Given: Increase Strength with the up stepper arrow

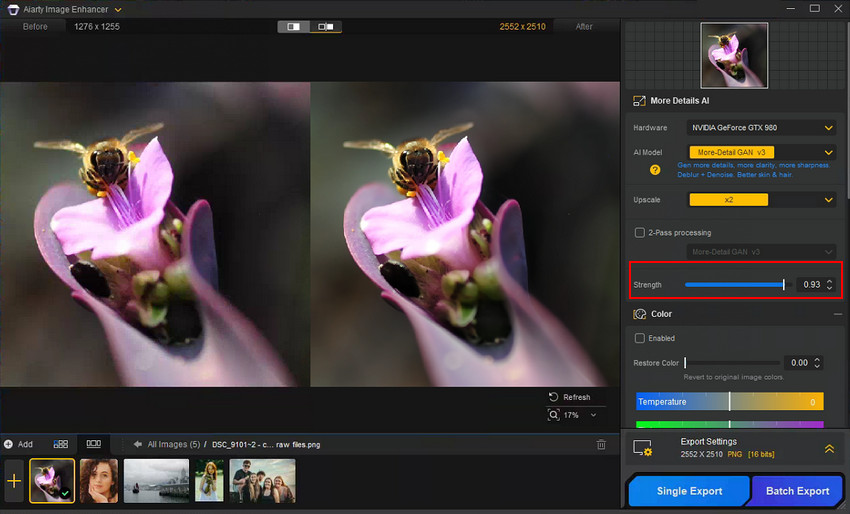Looking at the screenshot, I should tap(829, 281).
